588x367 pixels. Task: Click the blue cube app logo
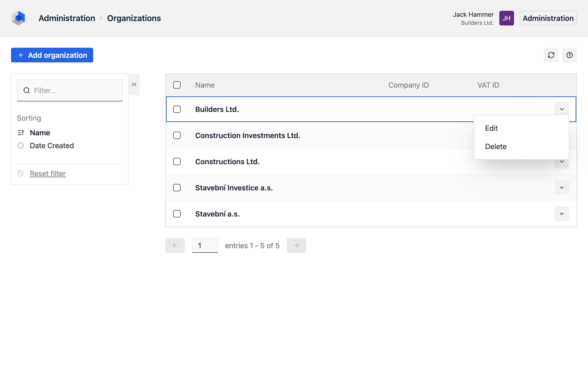(18, 18)
